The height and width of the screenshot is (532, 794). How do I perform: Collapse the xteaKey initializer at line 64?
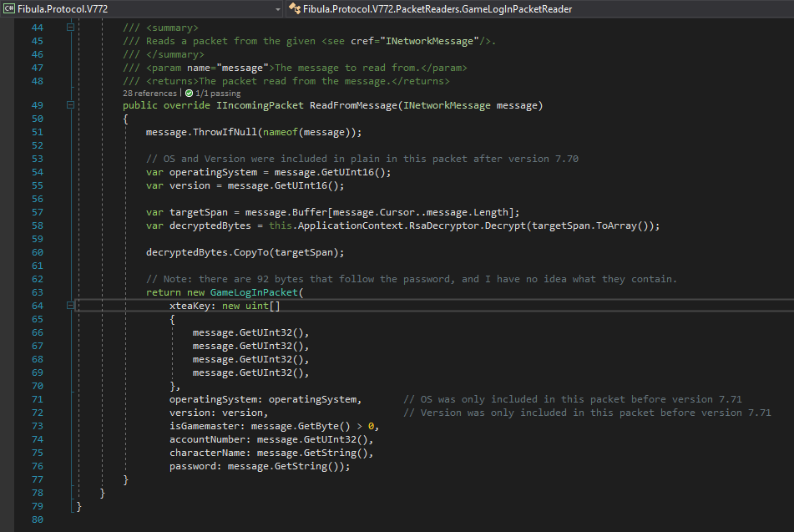click(x=70, y=306)
